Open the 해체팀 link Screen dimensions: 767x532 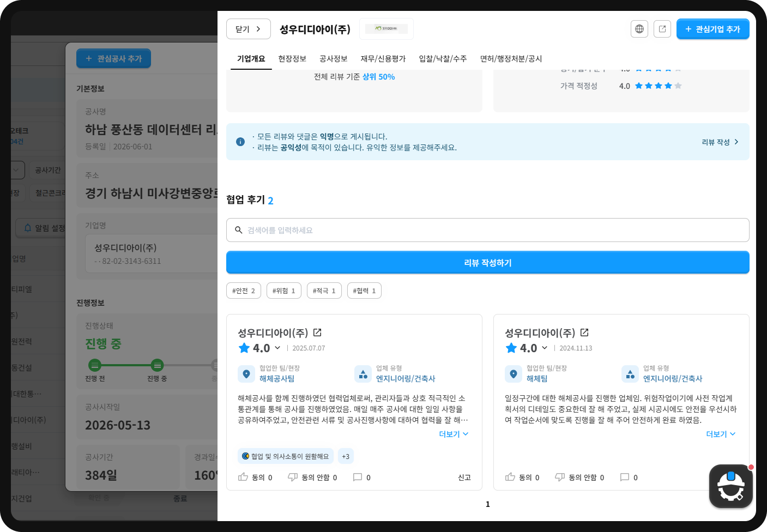pyautogui.click(x=537, y=379)
